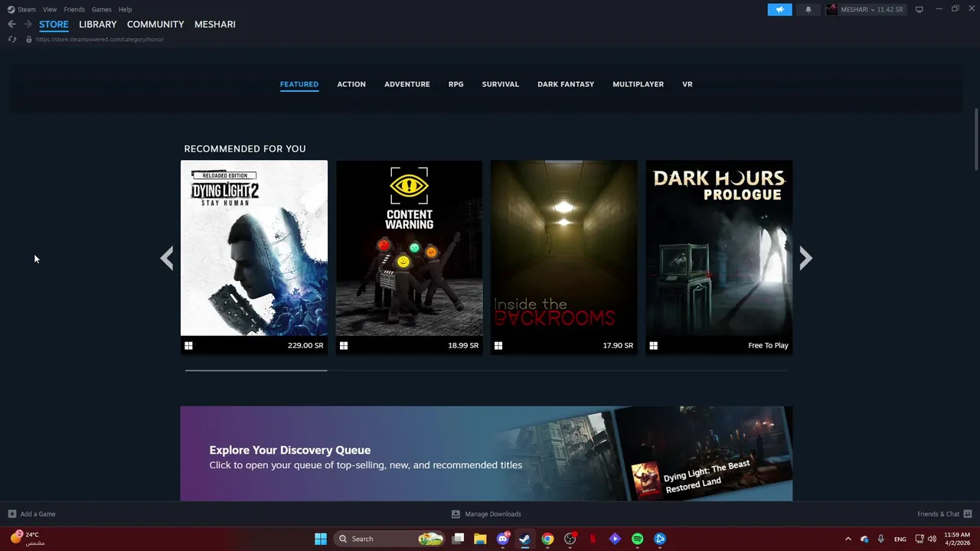Open Explore Your Discovery Queue banner

tap(486, 454)
